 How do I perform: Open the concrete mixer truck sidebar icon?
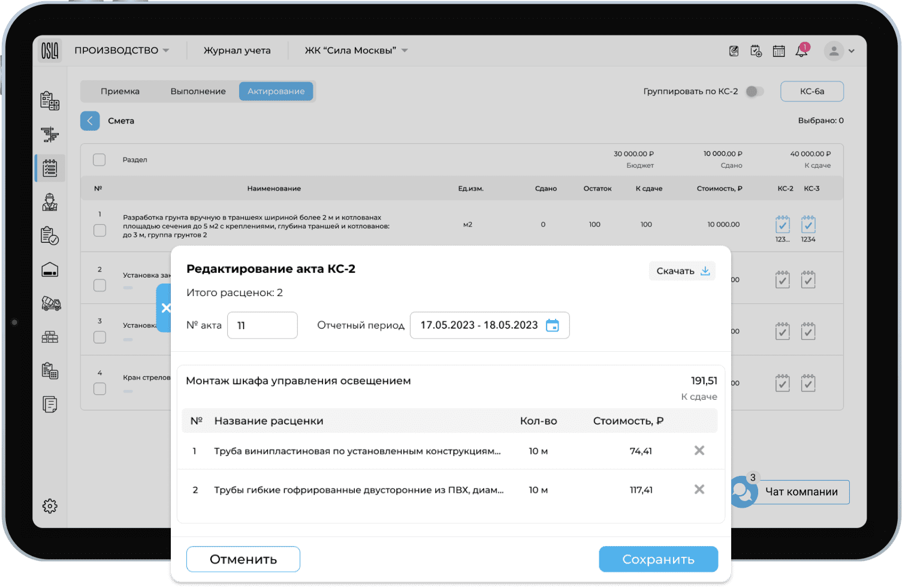tap(51, 303)
